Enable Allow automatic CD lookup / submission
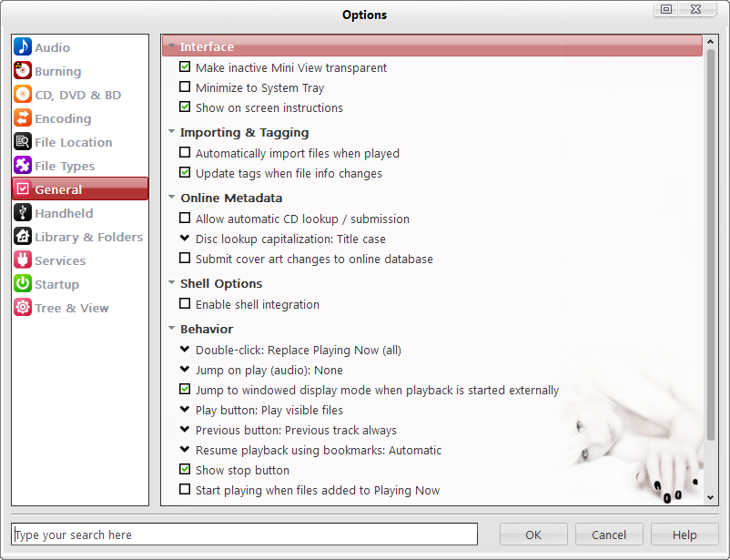The height and width of the screenshot is (560, 730). tap(185, 219)
